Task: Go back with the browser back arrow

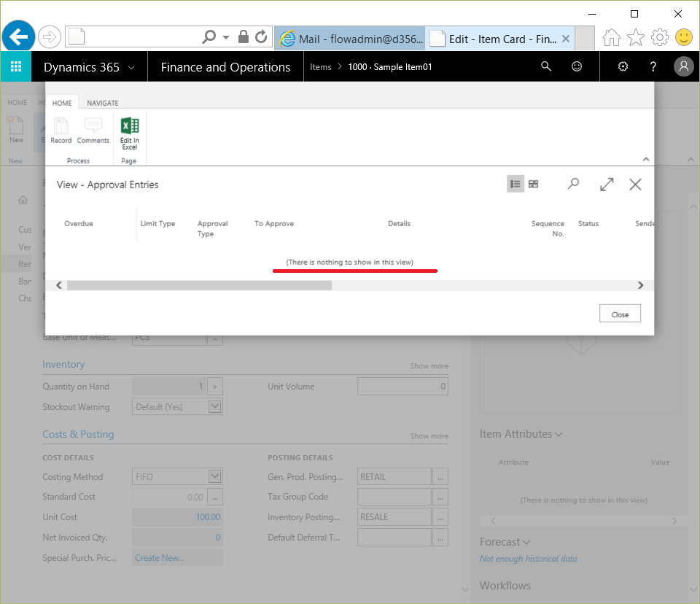Action: pos(18,36)
